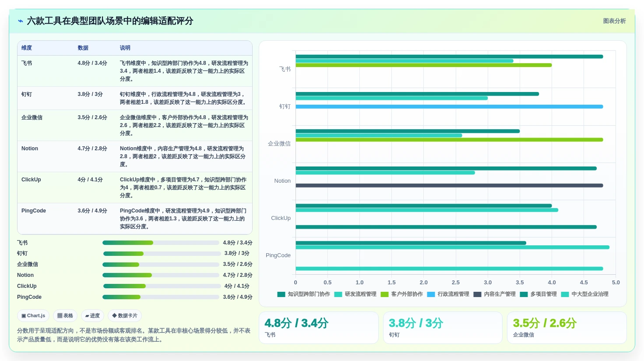Click the footnote starting 分数用于呈现适配方向
Screen dimensions: 644x361
click(134, 335)
